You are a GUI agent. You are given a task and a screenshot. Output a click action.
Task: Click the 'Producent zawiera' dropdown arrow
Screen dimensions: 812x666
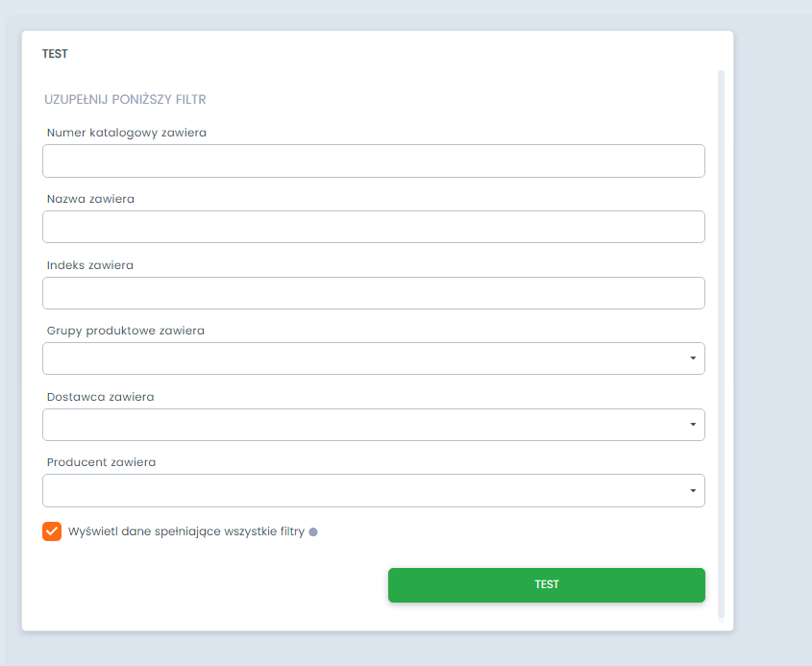tap(693, 491)
